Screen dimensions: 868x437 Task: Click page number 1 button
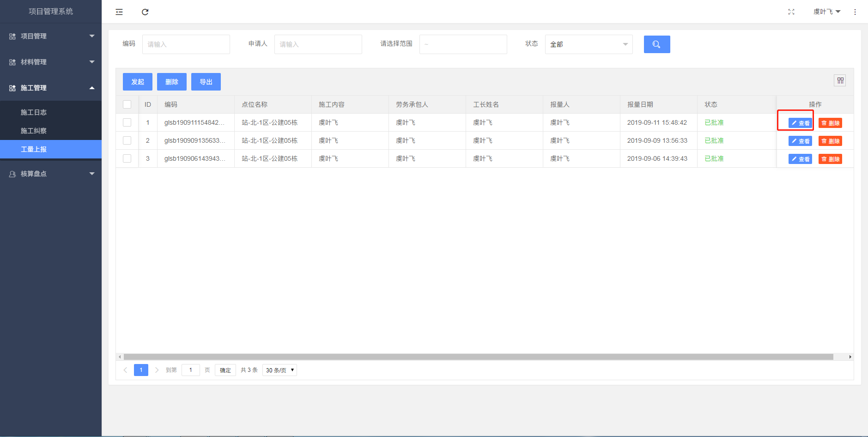coord(141,370)
